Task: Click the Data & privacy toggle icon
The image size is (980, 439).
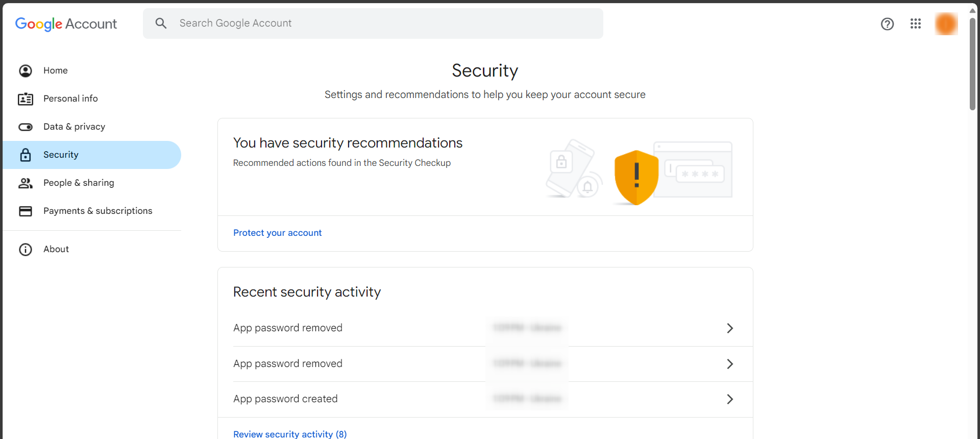Action: [26, 127]
